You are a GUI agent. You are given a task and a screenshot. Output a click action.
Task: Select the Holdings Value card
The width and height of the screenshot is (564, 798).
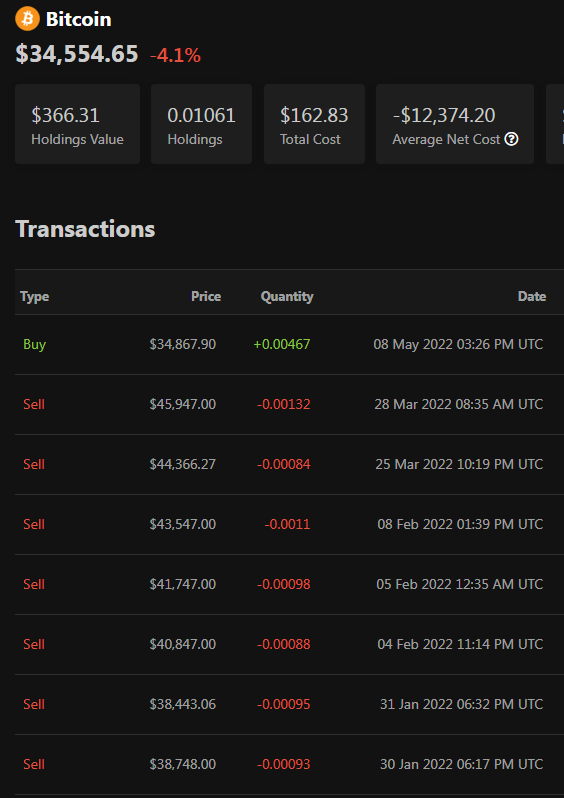(77, 124)
